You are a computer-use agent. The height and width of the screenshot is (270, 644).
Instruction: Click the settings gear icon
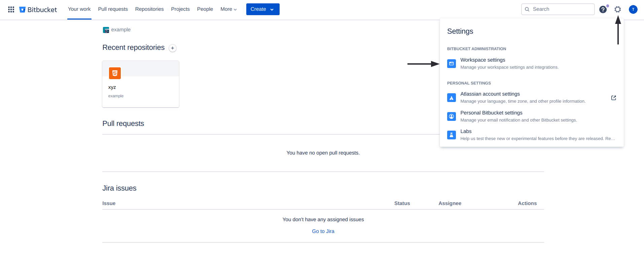(x=618, y=9)
